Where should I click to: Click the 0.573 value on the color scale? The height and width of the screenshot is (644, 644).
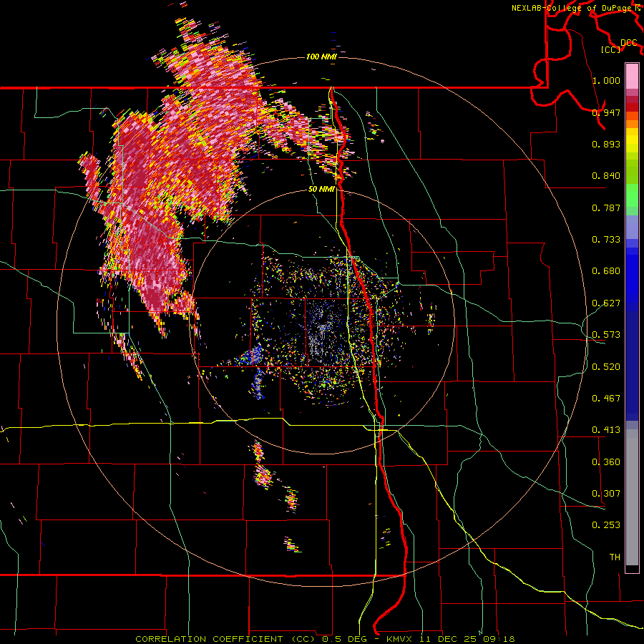[606, 335]
